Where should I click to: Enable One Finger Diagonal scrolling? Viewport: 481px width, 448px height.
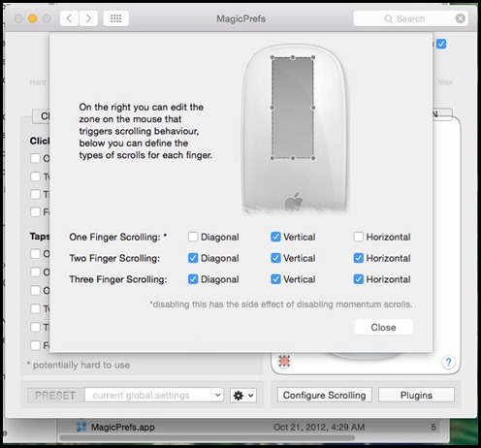[x=193, y=237]
